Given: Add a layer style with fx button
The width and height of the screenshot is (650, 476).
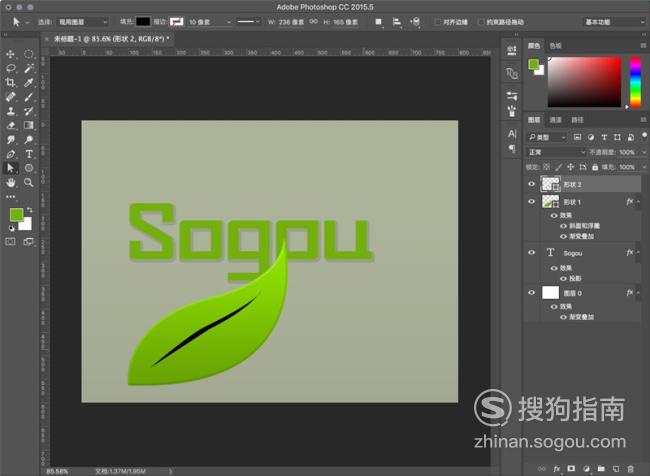Looking at the screenshot, I should tap(557, 469).
